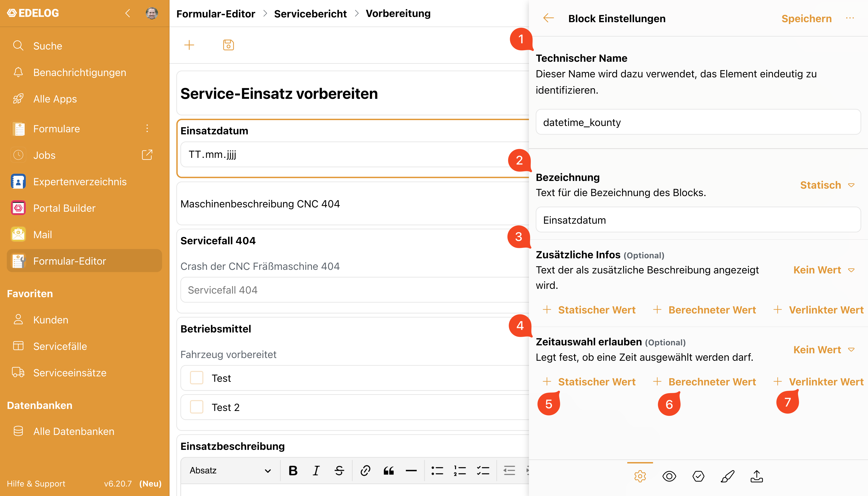Viewport: 868px width, 496px height.
Task: Insert a blockquote
Action: pyautogui.click(x=388, y=470)
